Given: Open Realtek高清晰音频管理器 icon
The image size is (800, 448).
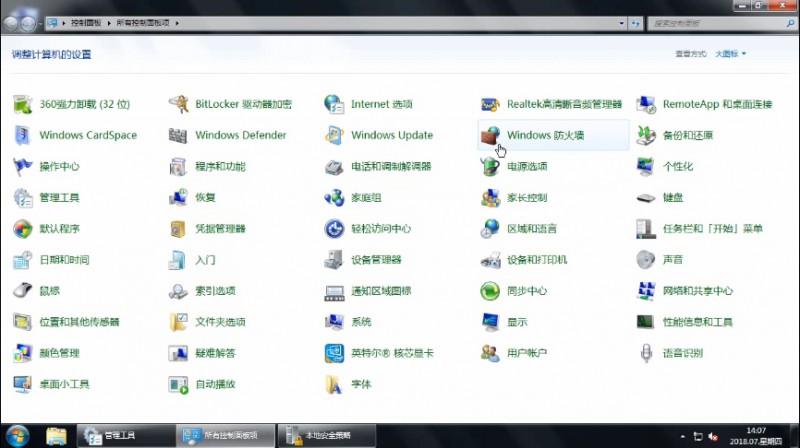Looking at the screenshot, I should coord(490,104).
